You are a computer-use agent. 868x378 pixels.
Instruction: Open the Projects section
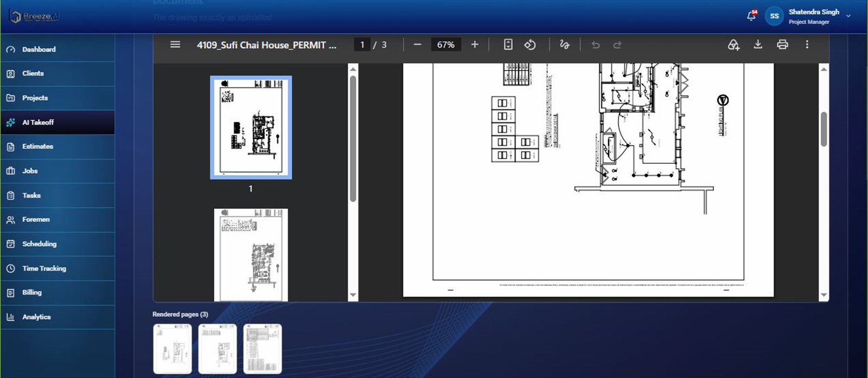[x=58, y=98]
